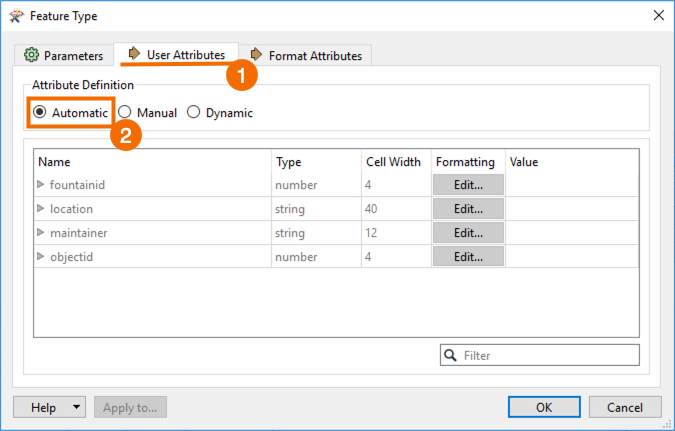The image size is (675, 431).
Task: Confirm with the OK button
Action: (x=544, y=407)
